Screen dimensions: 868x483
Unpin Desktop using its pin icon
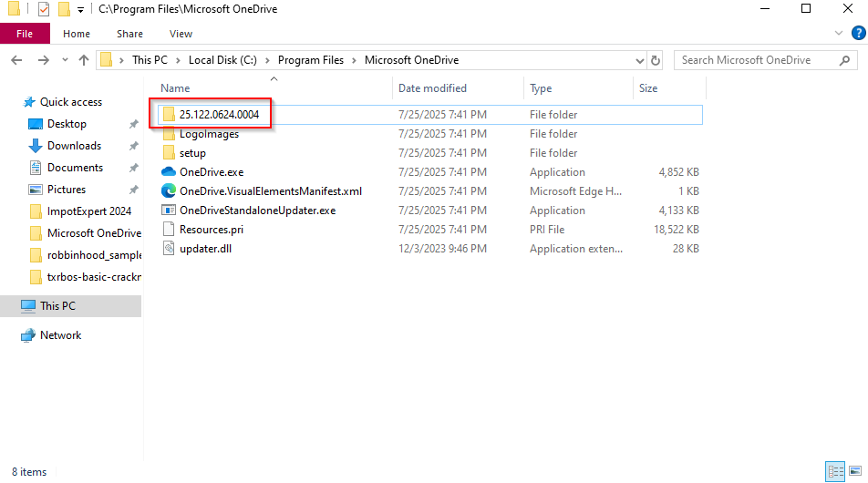pyautogui.click(x=133, y=125)
